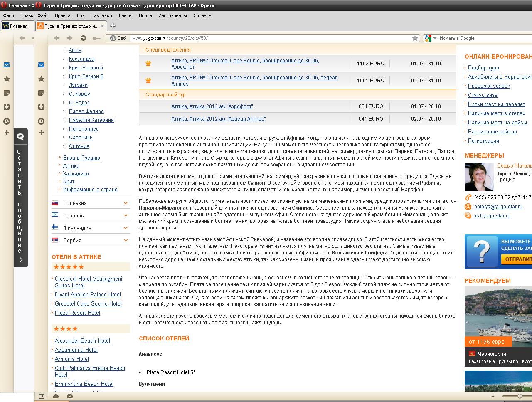Open the 'Подбор тура' link
Screen dimensions: 532x402
[483, 68]
